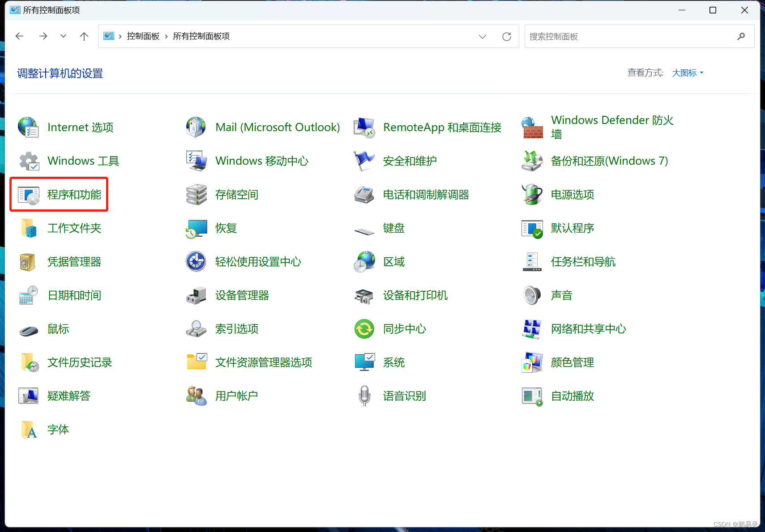Open 备份和还原(Windows 7)
Viewport: 765px width, 532px height.
(609, 161)
